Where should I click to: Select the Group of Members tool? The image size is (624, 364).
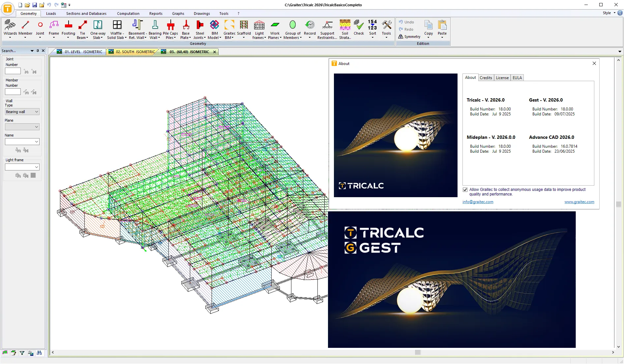(293, 29)
